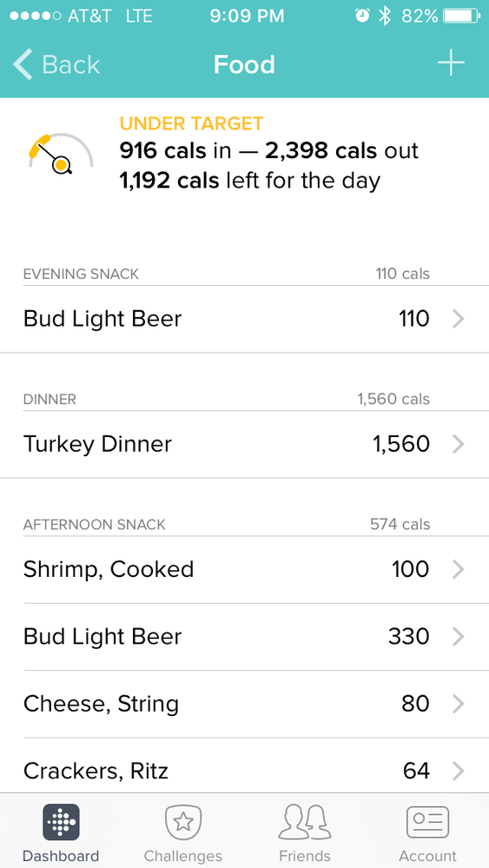Image resolution: width=489 pixels, height=868 pixels.
Task: Open the Account card icon
Action: tap(427, 822)
